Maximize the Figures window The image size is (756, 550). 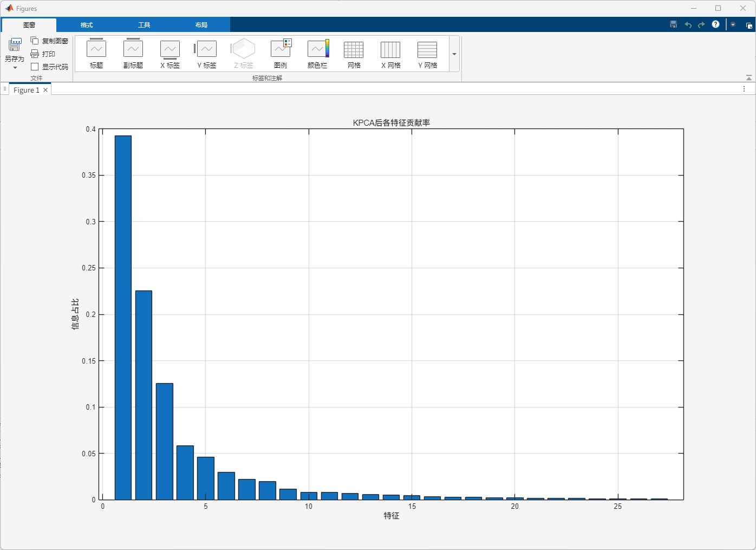[x=718, y=8]
